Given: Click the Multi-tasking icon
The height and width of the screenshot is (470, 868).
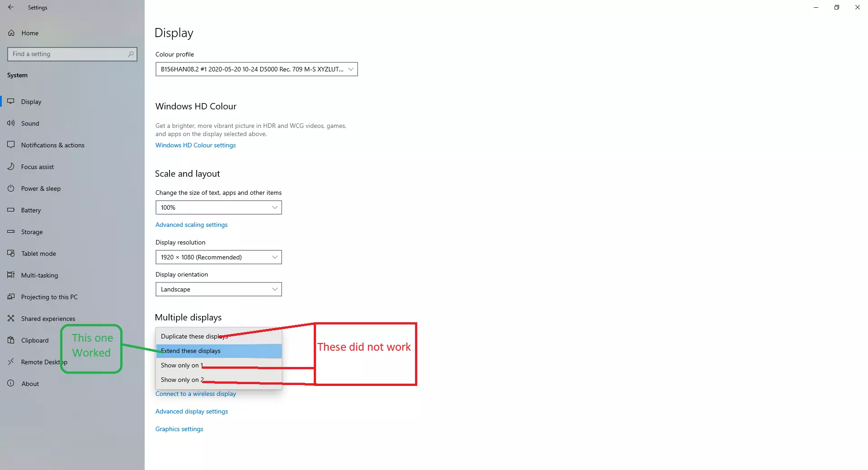Looking at the screenshot, I should [x=11, y=275].
